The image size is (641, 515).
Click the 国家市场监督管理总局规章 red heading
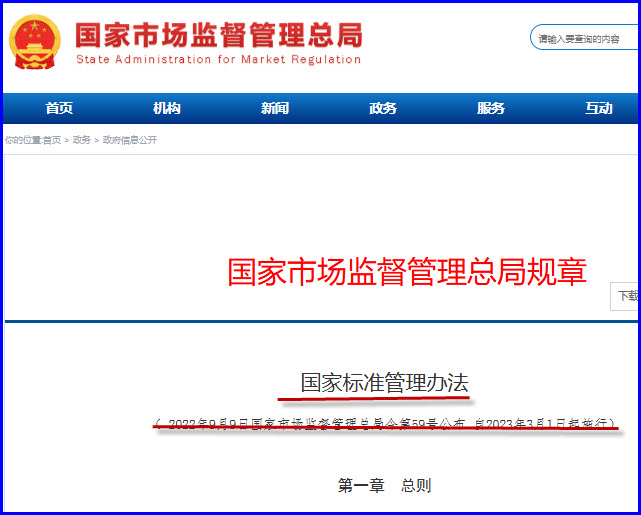pos(407,271)
